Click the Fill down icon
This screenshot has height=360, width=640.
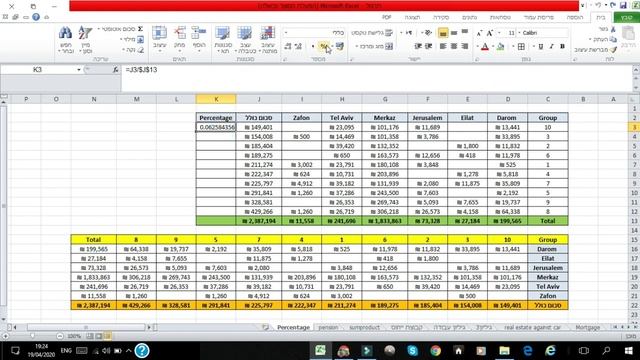pyautogui.click(x=140, y=40)
